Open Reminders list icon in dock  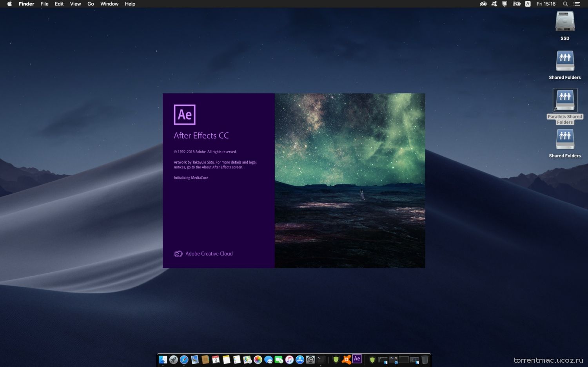pyautogui.click(x=237, y=360)
